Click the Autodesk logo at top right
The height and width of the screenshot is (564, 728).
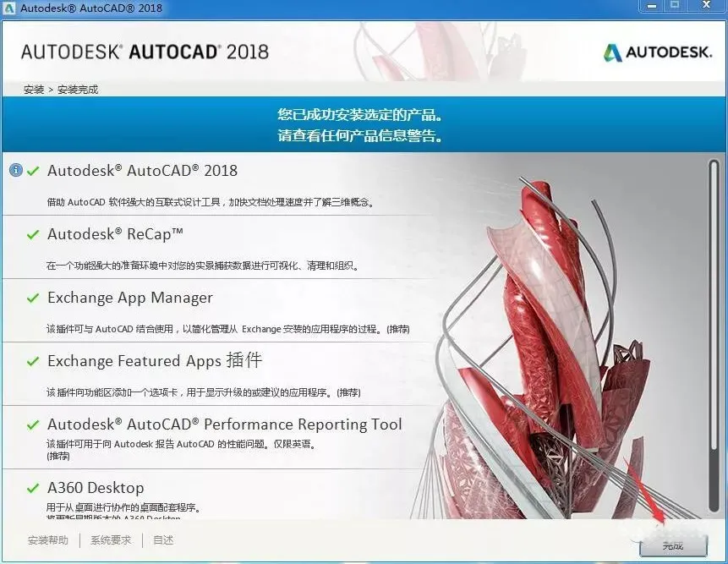pos(658,52)
